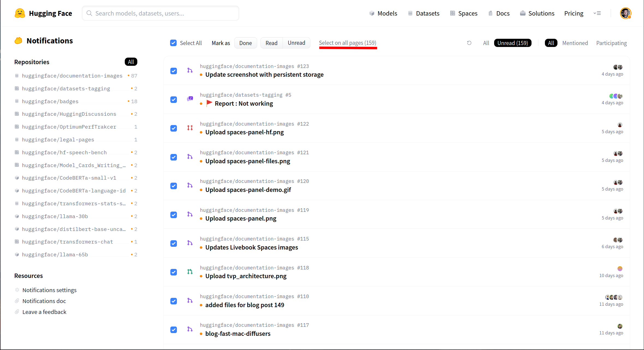The image size is (644, 350).
Task: Open the user profile avatar menu
Action: tap(625, 13)
